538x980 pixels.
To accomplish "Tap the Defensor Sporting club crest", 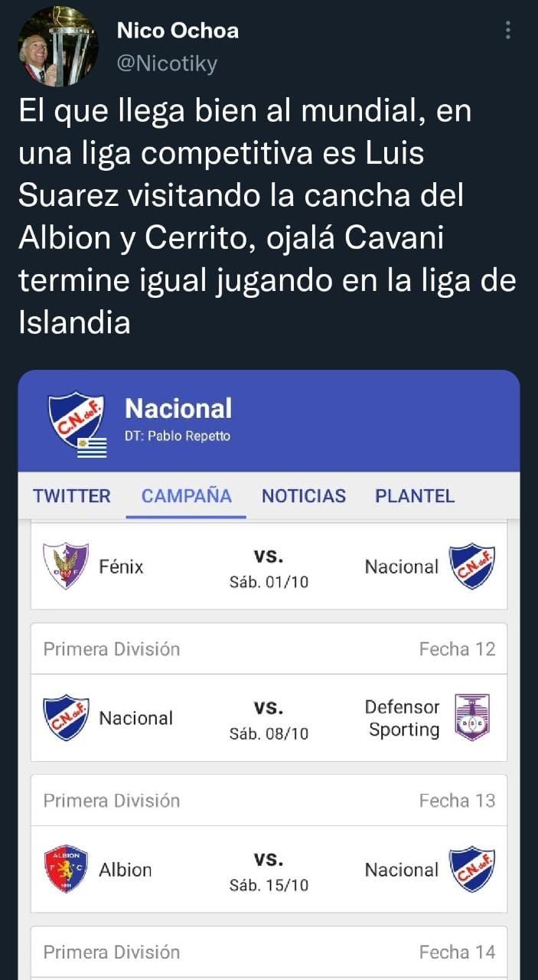I will [x=472, y=717].
